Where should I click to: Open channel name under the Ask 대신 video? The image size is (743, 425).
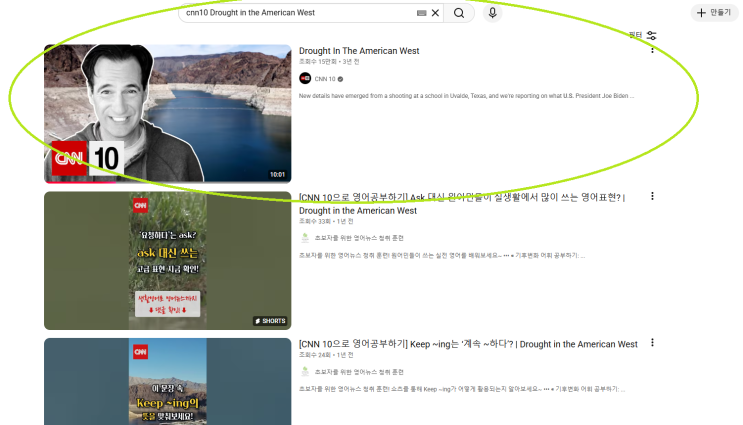(359, 238)
